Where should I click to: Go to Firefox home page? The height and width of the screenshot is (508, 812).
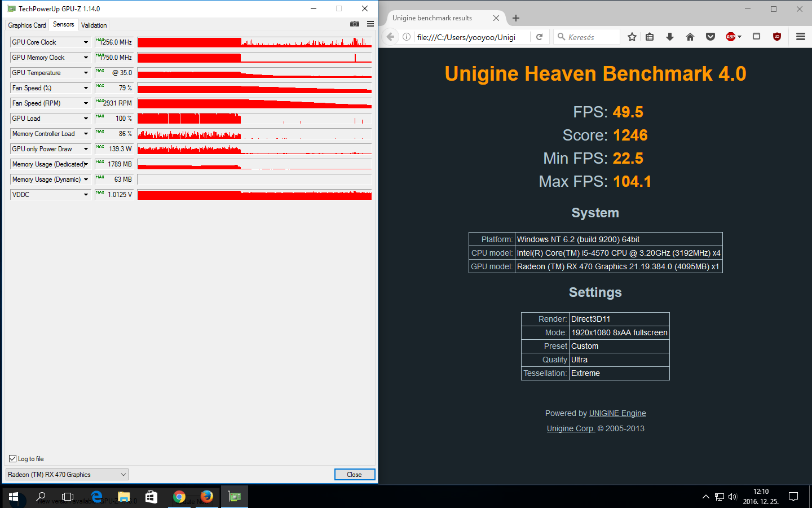point(690,37)
